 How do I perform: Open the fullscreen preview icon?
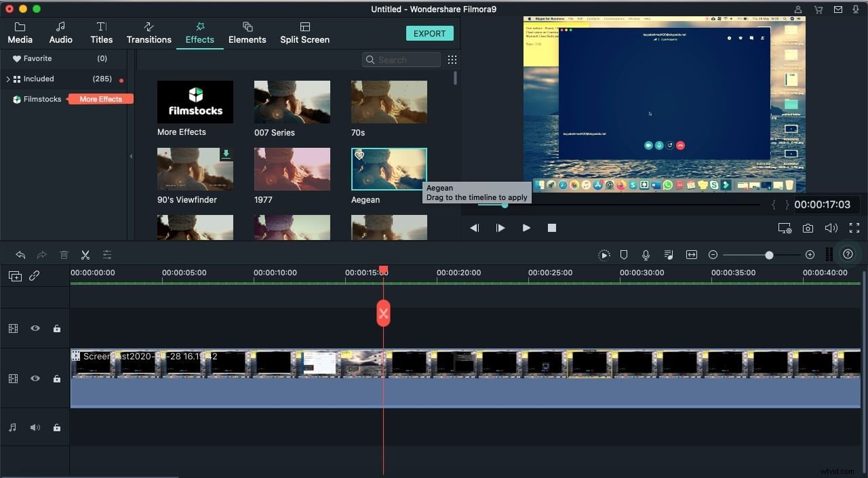coord(854,228)
